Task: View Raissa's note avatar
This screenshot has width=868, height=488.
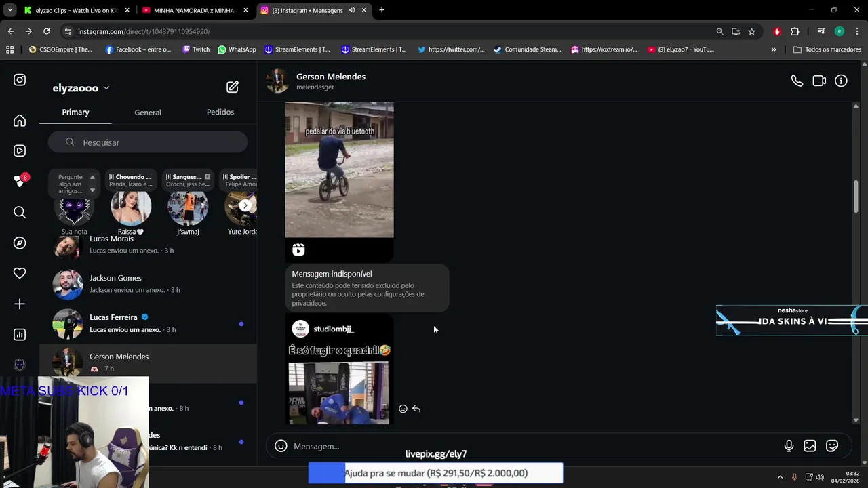Action: pos(131,208)
